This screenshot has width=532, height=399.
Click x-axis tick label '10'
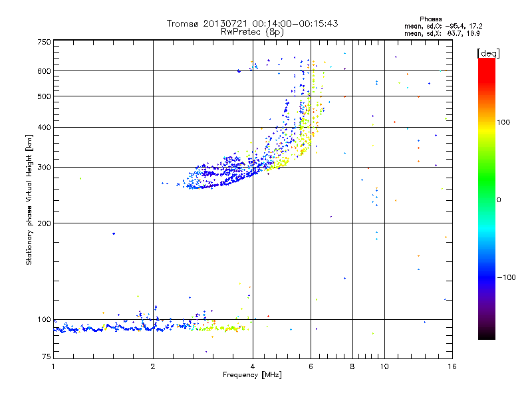click(x=384, y=366)
